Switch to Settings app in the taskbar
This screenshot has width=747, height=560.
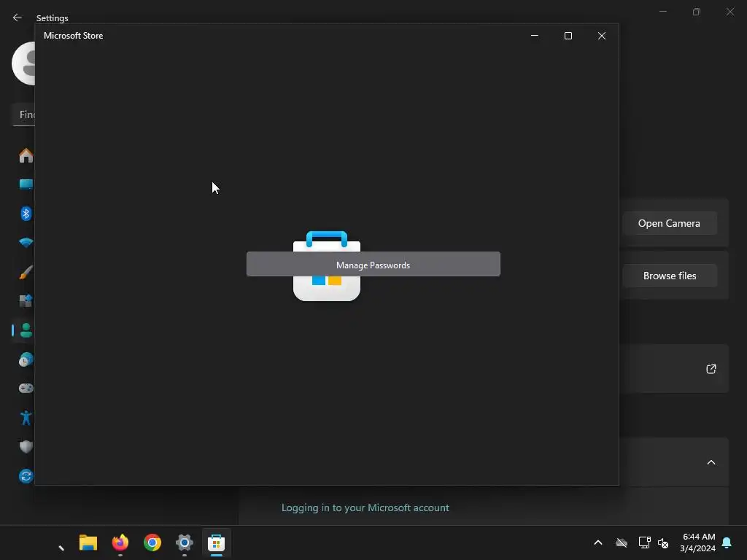click(185, 542)
